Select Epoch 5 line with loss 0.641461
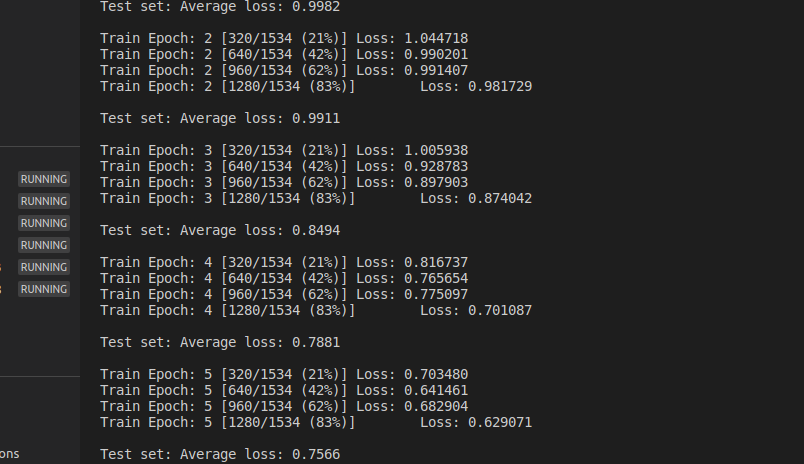The image size is (804, 464). [284, 390]
